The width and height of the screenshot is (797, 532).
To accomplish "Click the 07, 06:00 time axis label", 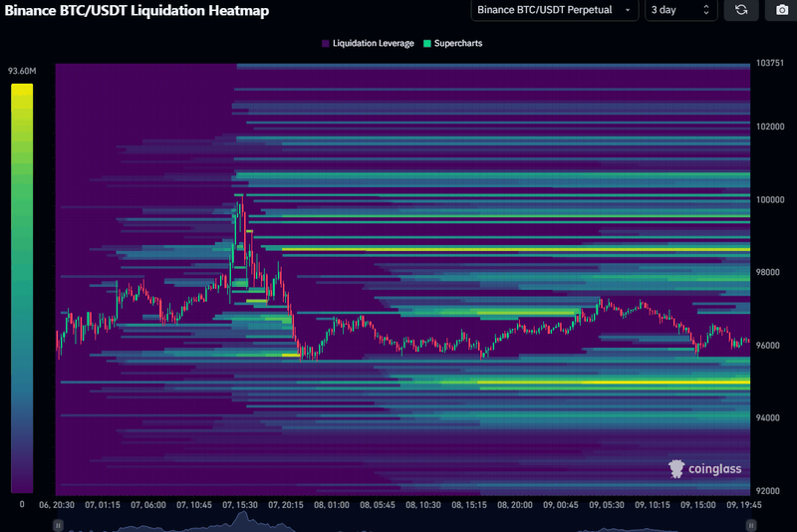I will point(147,504).
